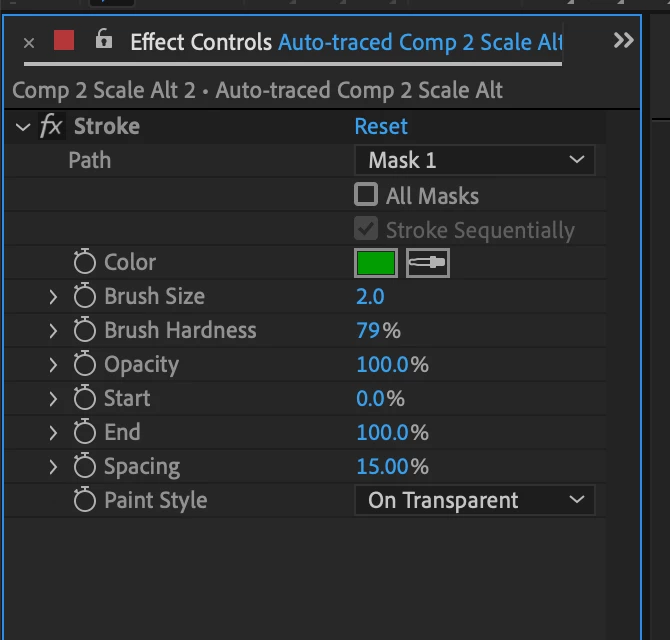The width and height of the screenshot is (670, 640).
Task: Toggle the Brush Hardness stopwatch
Action: pos(85,331)
